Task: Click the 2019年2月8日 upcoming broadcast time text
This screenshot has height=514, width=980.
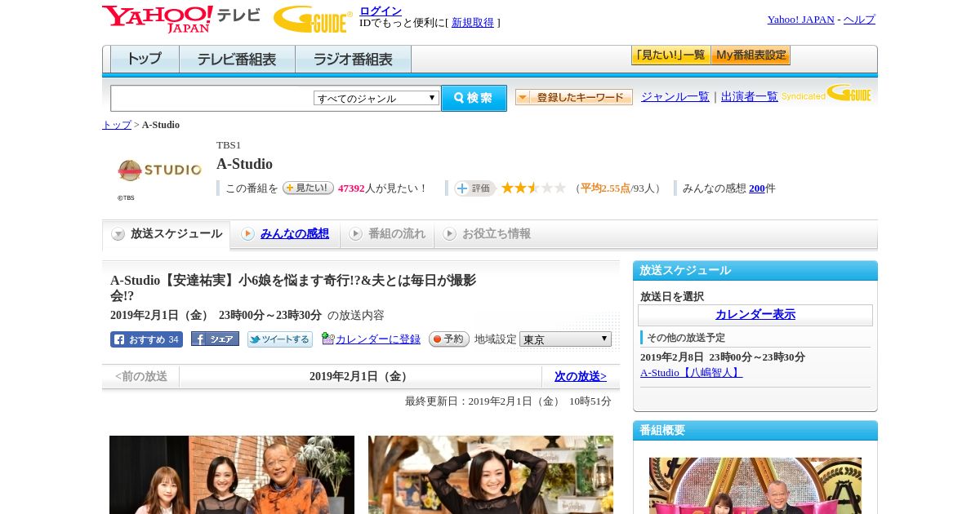Action: click(x=723, y=357)
